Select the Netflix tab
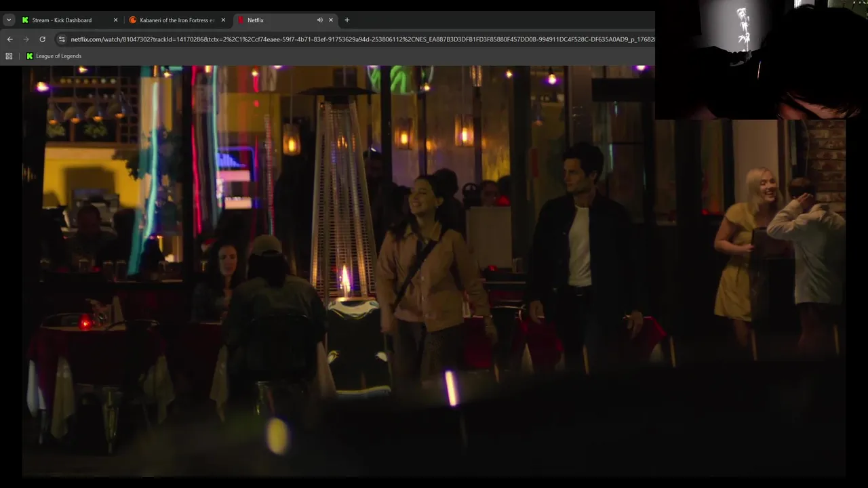 (285, 20)
